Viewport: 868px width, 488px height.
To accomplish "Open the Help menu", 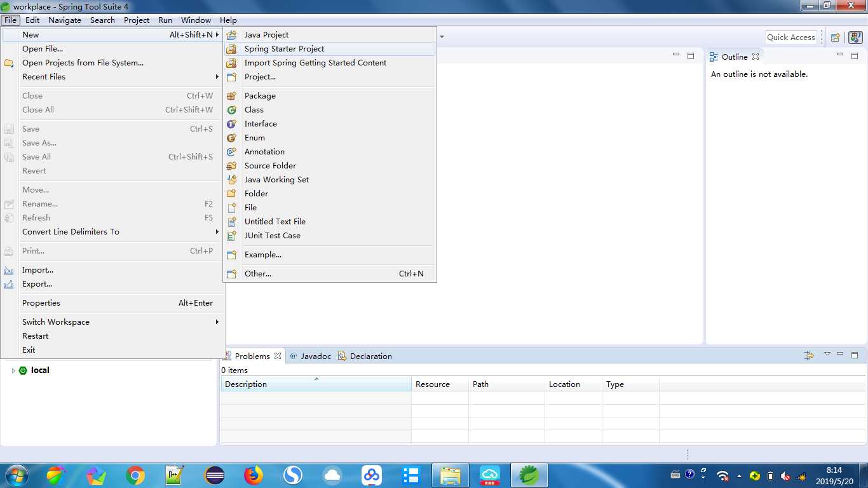I will click(x=228, y=20).
